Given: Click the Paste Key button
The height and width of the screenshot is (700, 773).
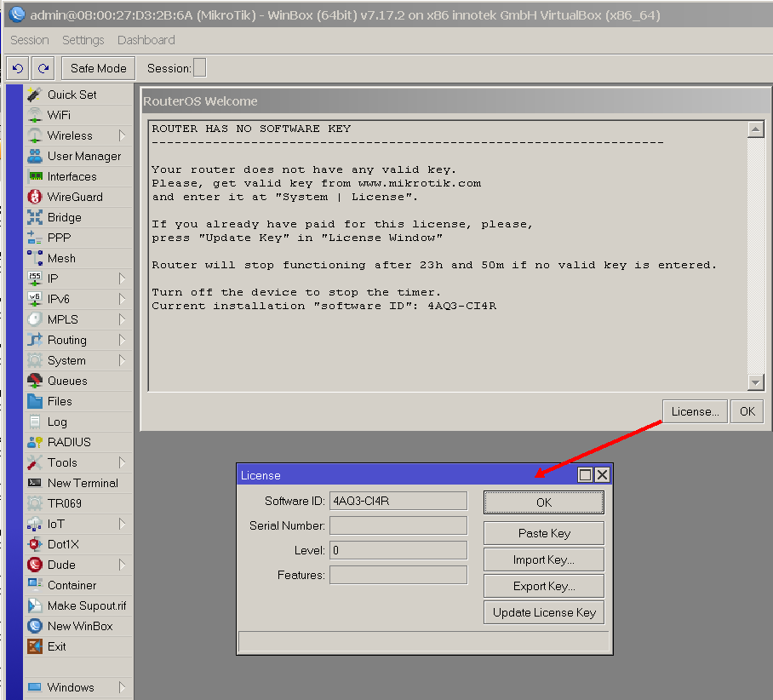Looking at the screenshot, I should (x=544, y=533).
